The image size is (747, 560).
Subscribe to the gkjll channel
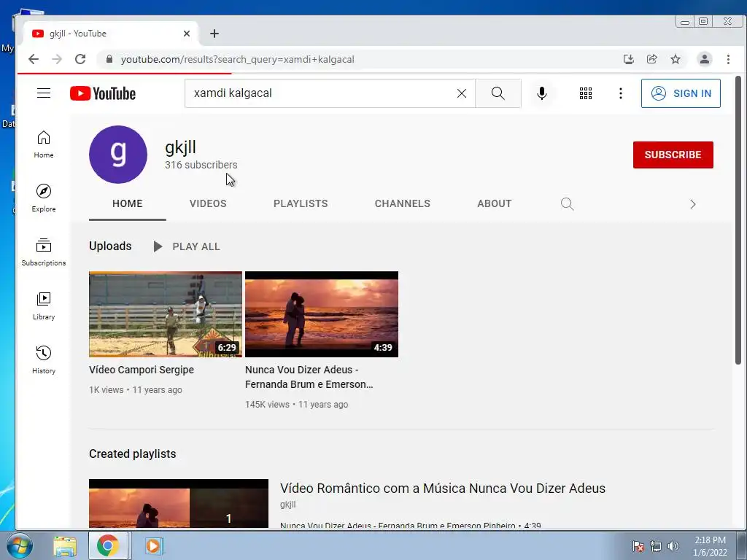673,155
